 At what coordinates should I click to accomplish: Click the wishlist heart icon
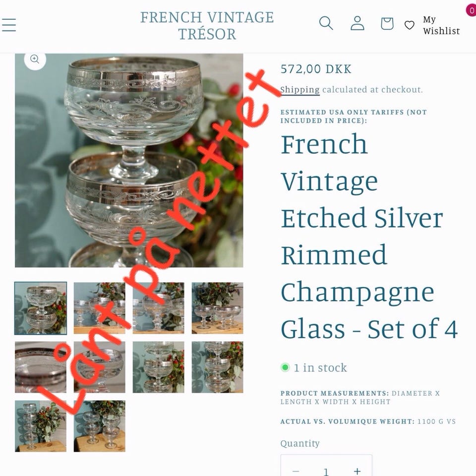[409, 25]
